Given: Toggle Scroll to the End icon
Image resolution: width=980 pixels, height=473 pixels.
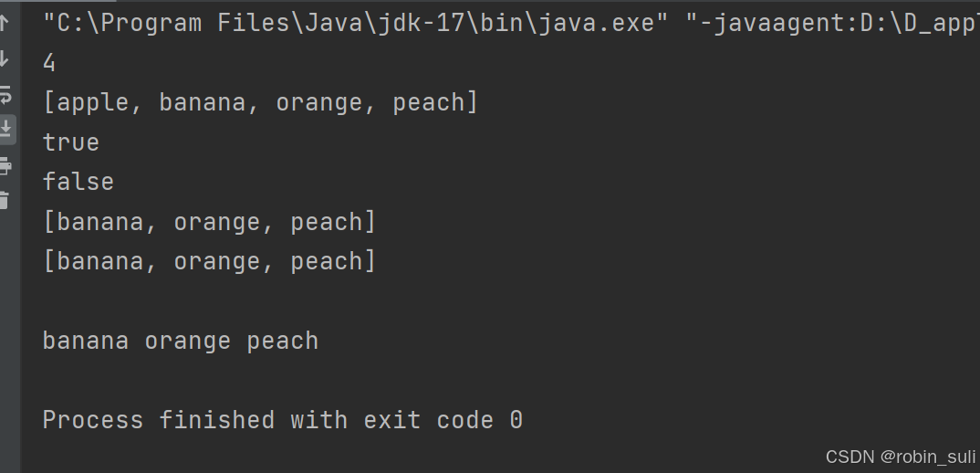Looking at the screenshot, I should pos(5,128).
